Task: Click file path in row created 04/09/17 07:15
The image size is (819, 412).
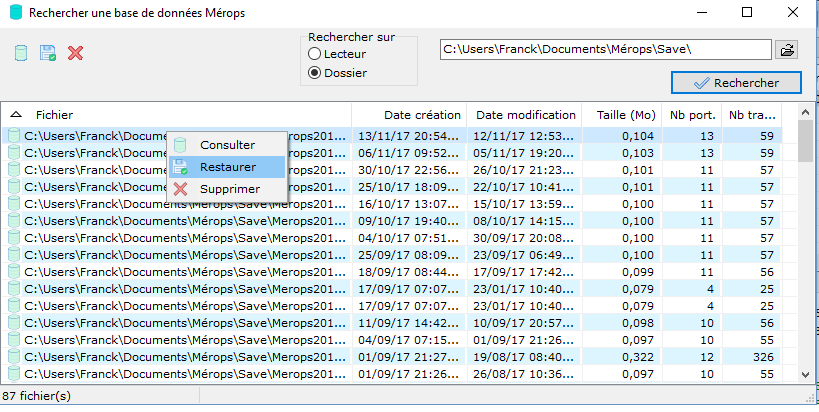Action: point(185,340)
